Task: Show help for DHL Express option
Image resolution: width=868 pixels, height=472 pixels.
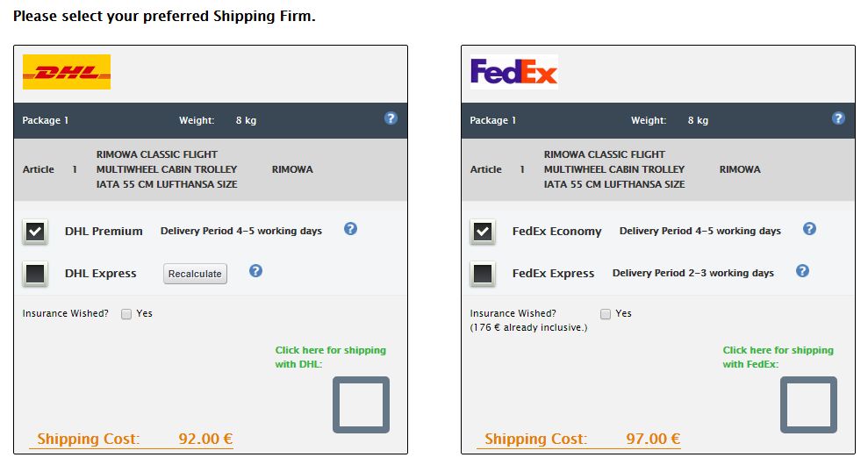Action: coord(255,271)
